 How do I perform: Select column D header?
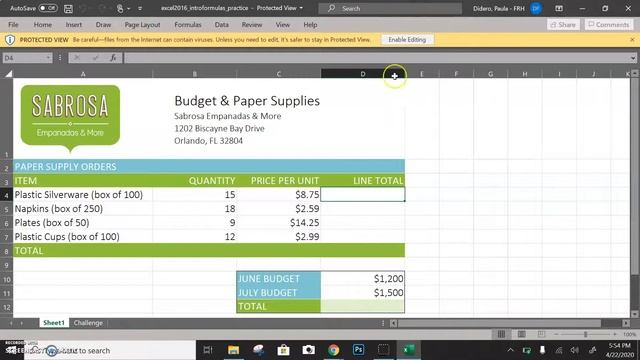point(362,74)
